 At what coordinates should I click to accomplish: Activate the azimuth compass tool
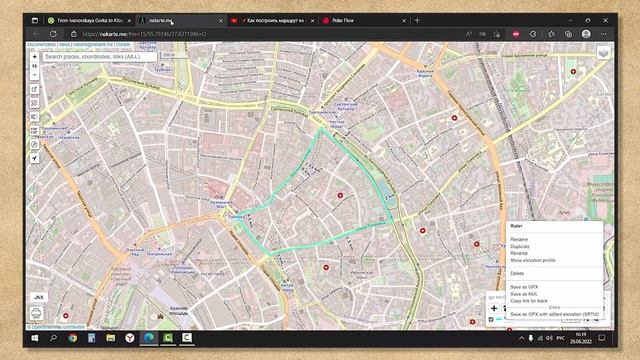(x=35, y=144)
